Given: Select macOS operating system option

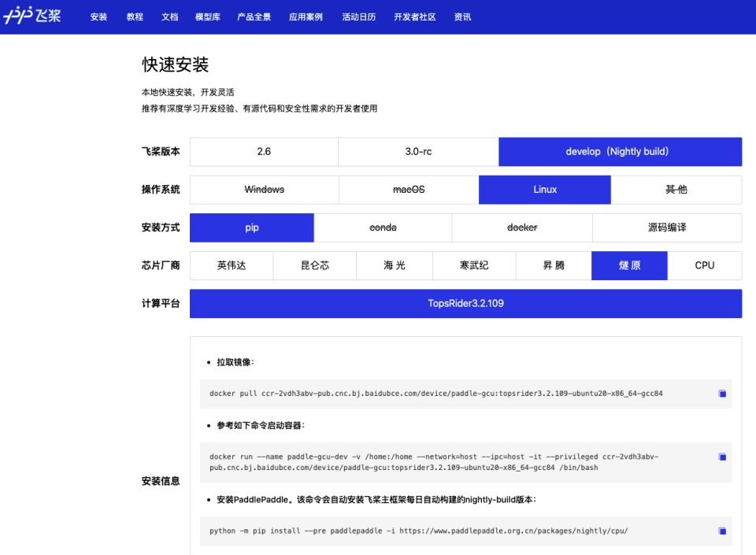Looking at the screenshot, I should tap(409, 190).
